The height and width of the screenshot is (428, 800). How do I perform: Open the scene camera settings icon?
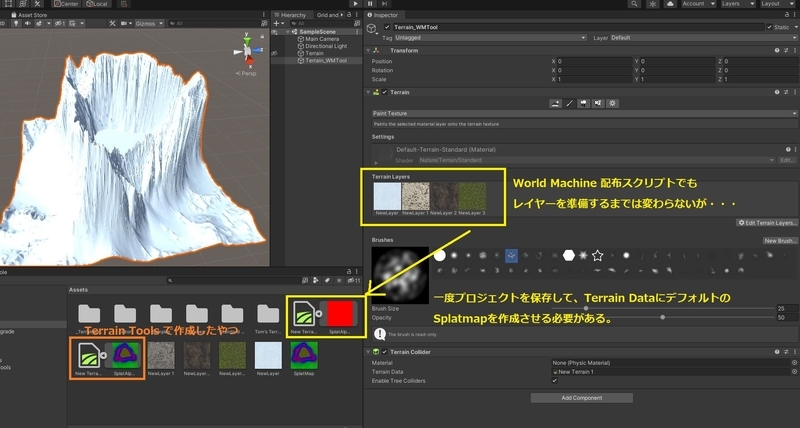pyautogui.click(x=126, y=23)
